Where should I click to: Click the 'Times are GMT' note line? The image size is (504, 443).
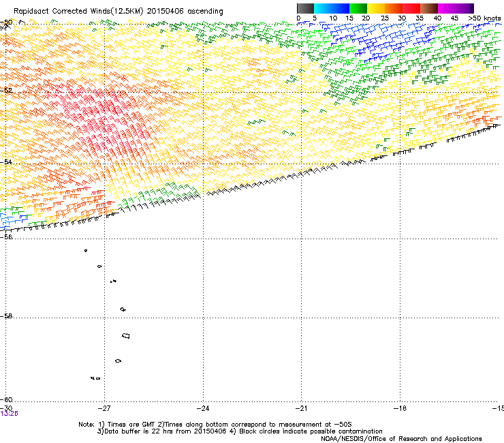(x=215, y=425)
